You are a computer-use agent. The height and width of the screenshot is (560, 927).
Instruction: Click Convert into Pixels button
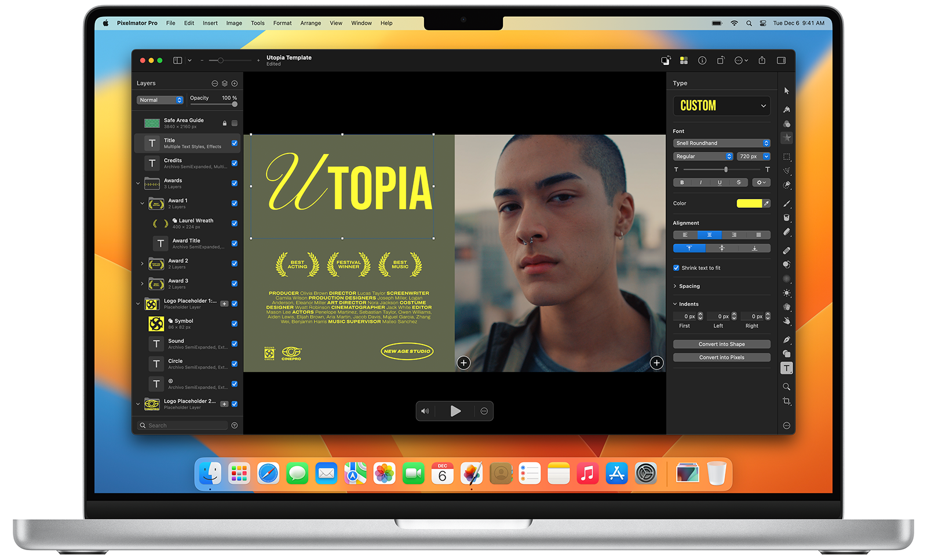722,357
